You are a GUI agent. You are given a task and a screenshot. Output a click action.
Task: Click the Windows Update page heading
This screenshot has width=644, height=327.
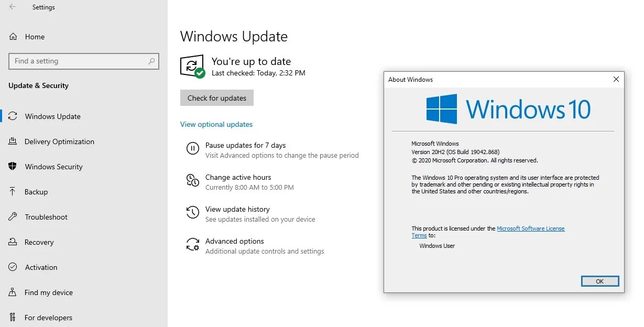(x=234, y=37)
